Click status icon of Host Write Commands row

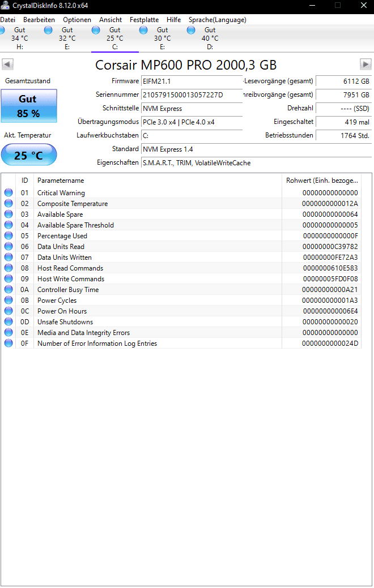click(8, 278)
